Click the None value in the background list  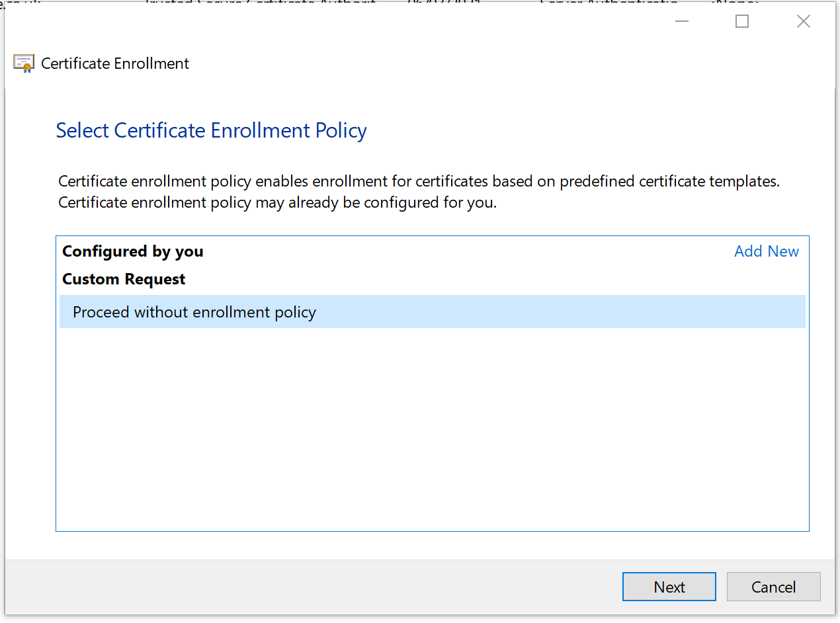(734, 3)
